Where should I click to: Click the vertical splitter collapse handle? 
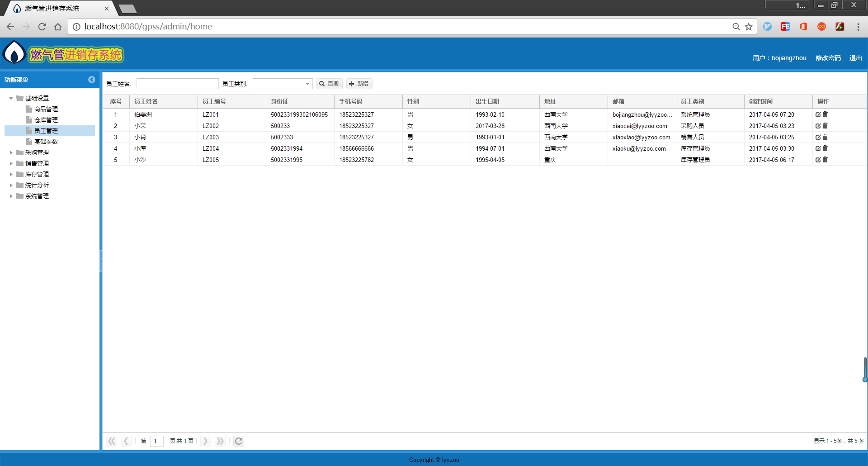coord(101,261)
